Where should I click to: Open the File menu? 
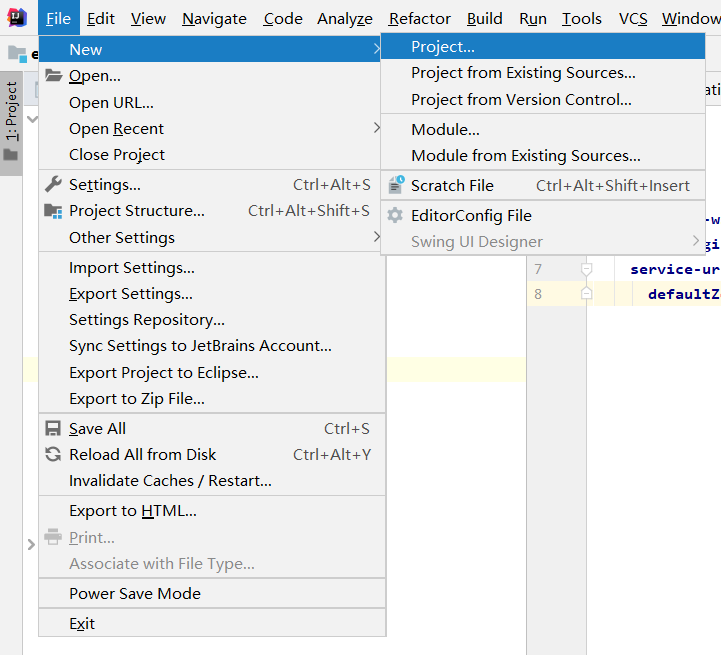pos(58,18)
